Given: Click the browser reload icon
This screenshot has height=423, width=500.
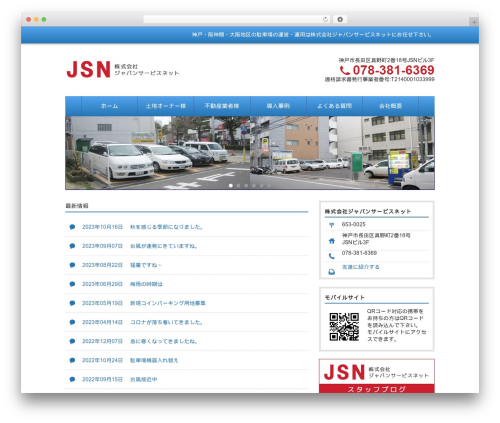Looking at the screenshot, I should 325,20.
